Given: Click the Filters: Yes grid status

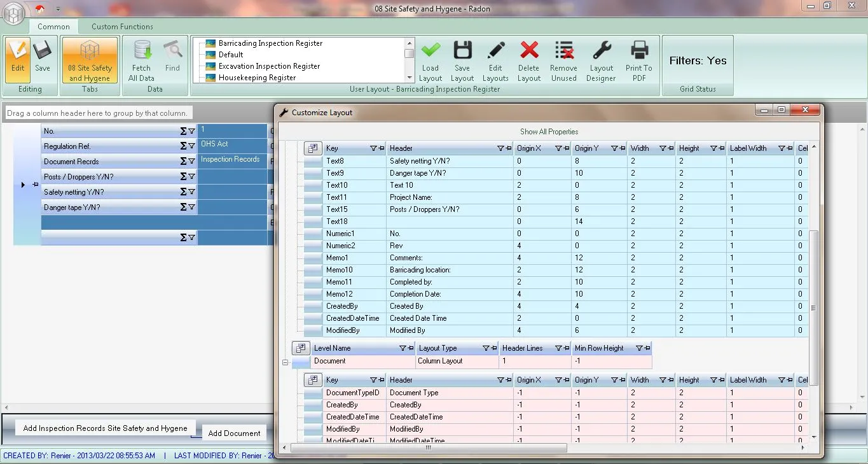Looking at the screenshot, I should pos(698,60).
